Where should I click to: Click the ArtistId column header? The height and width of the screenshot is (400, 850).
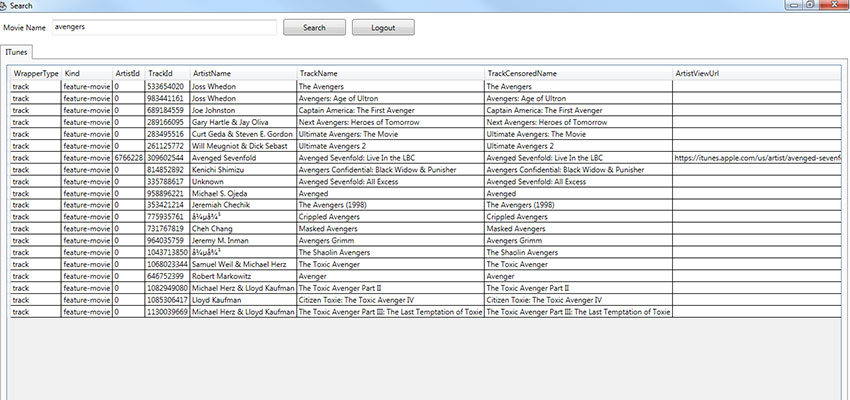[128, 73]
